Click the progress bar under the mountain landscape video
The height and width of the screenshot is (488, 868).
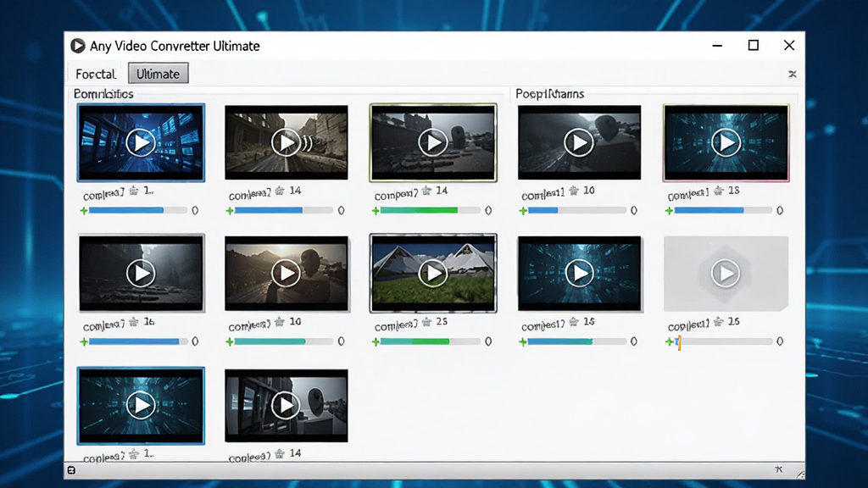coord(430,342)
